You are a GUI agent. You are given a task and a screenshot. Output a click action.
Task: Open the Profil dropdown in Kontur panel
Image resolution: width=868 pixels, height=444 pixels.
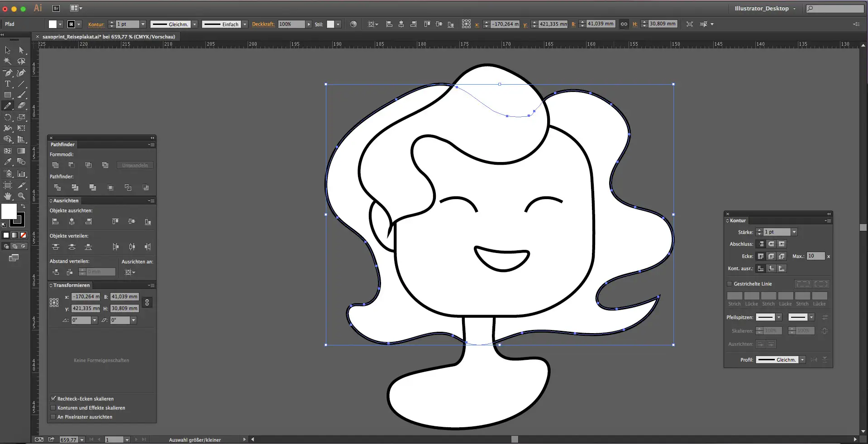pyautogui.click(x=802, y=360)
